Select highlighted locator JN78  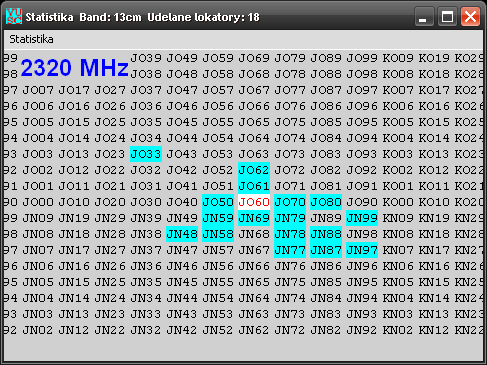click(x=290, y=234)
